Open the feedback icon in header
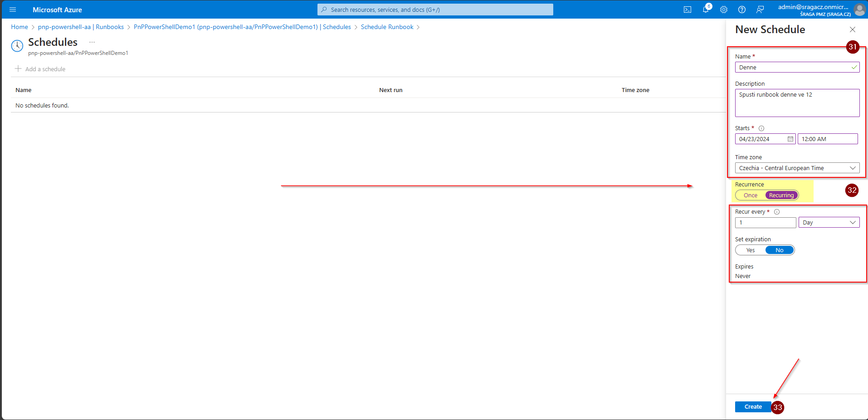Screen dimensions: 868x420 [760, 10]
